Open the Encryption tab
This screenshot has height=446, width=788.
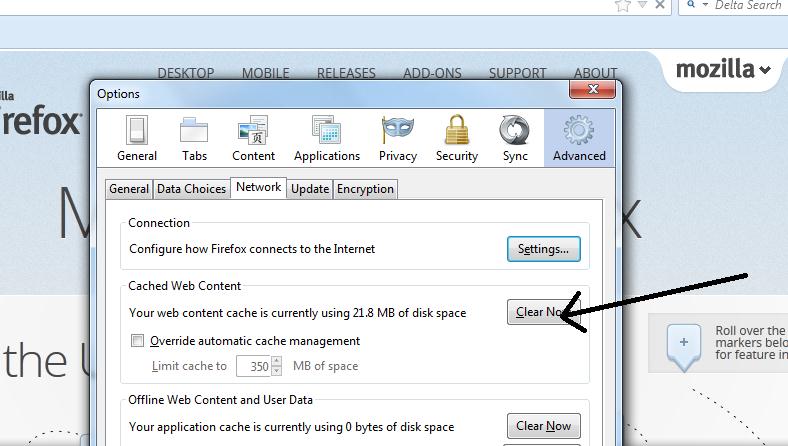[x=365, y=189]
